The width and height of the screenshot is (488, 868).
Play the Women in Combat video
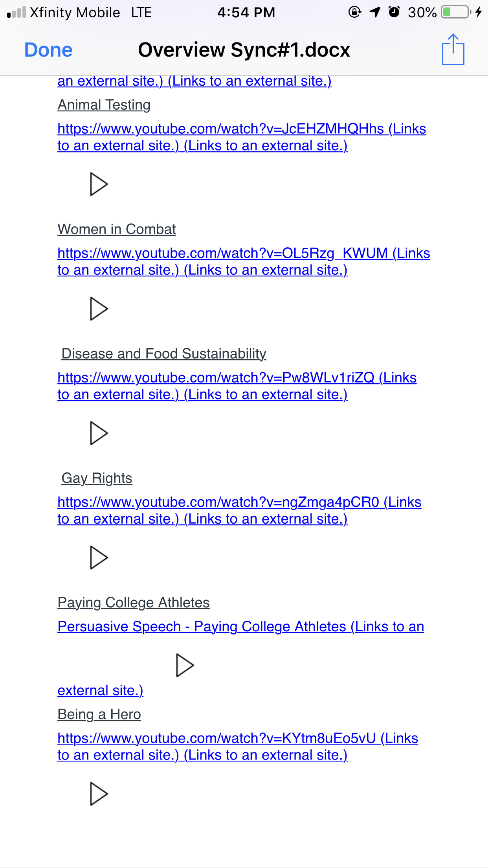(x=99, y=309)
